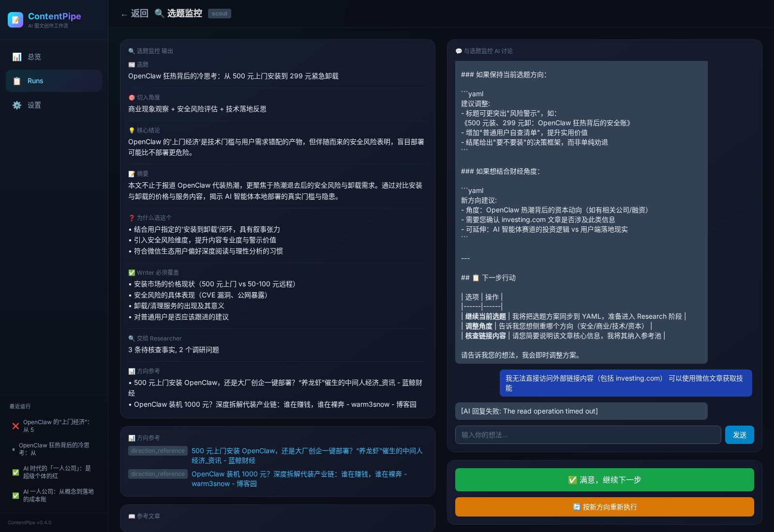
Task: Click the 核心结论 lightbulb icon
Action: 132,131
